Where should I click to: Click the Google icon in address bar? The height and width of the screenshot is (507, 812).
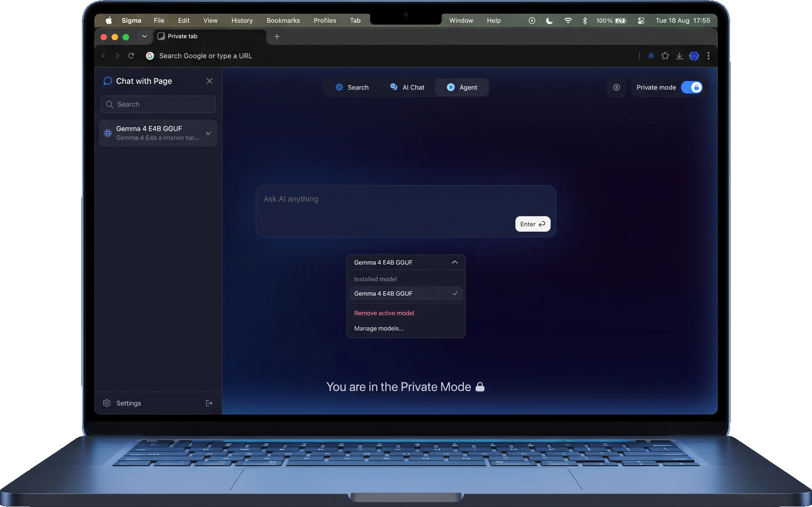point(150,56)
